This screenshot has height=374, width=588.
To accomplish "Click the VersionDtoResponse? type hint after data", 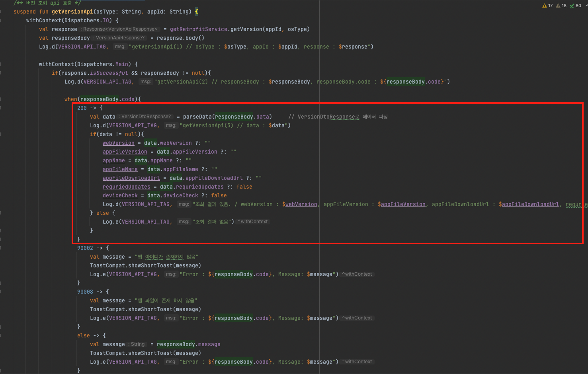I will tap(146, 117).
